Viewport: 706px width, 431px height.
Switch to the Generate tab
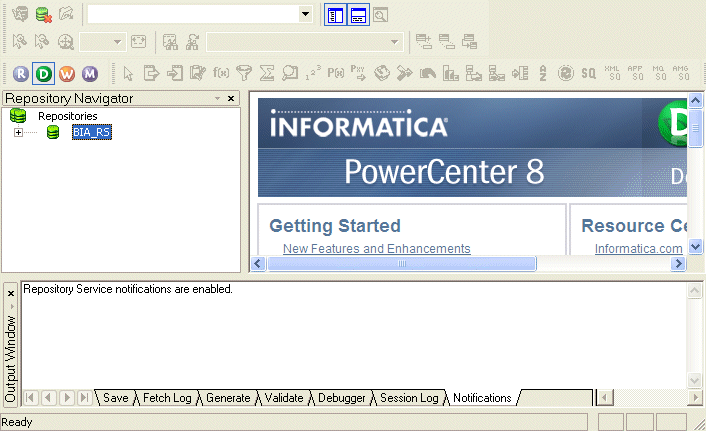[228, 398]
